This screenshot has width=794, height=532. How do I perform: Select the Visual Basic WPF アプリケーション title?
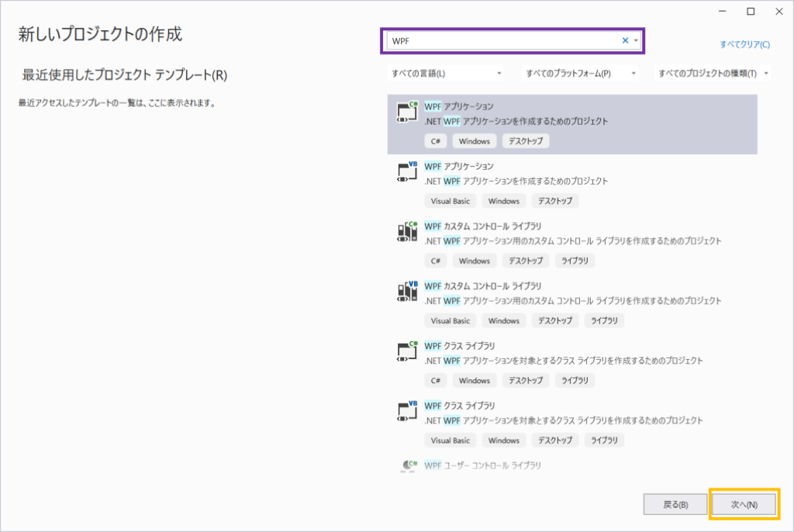coord(459,166)
